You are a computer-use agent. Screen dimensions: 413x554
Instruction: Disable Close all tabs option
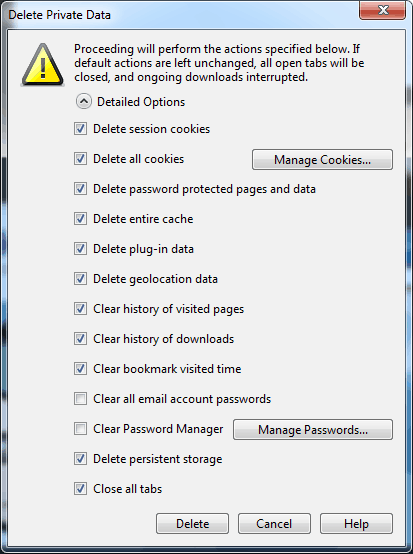[81, 489]
